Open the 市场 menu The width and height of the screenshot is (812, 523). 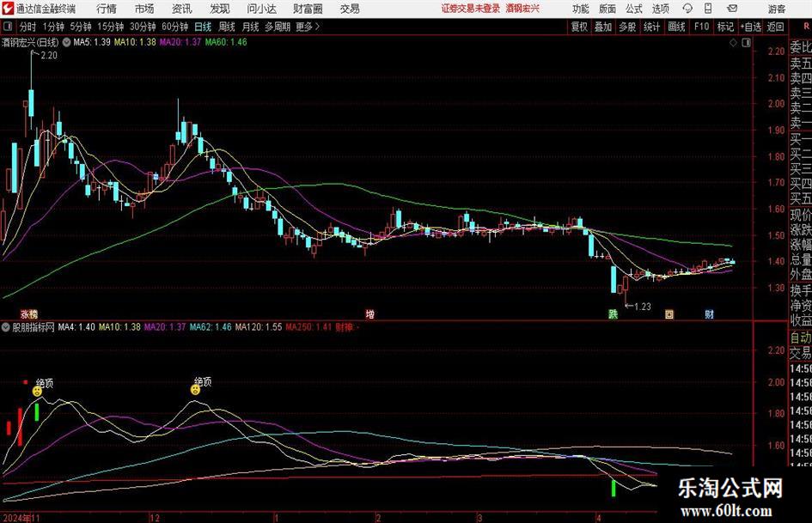pos(144,9)
